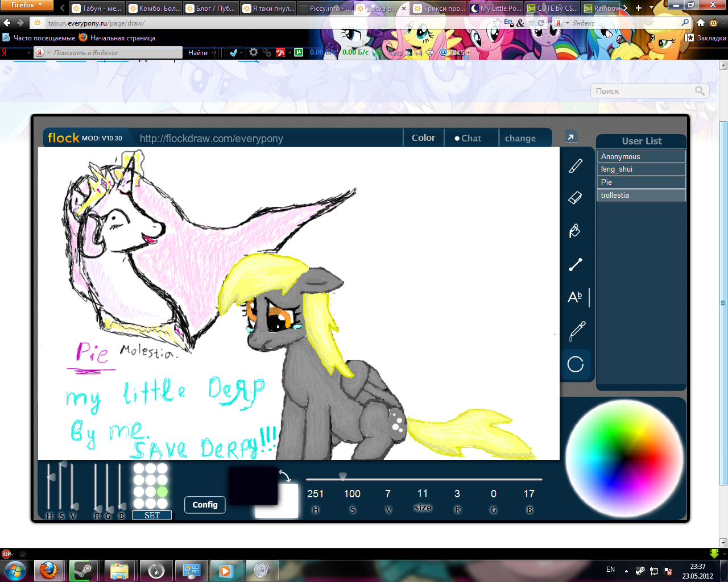
Task: Click the dark foreground color swatch
Action: [x=253, y=485]
